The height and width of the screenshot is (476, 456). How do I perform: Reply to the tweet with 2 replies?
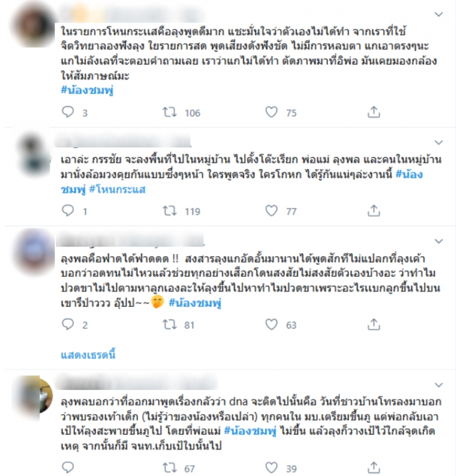(68, 324)
